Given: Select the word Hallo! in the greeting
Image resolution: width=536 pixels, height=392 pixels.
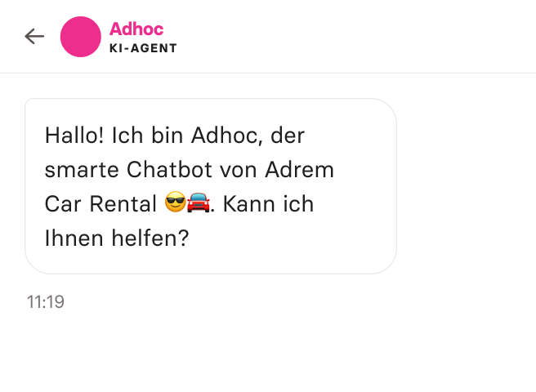Looking at the screenshot, I should click(74, 136).
